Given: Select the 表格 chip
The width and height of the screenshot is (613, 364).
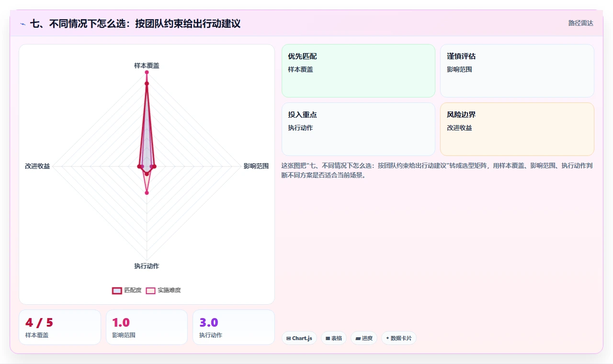Looking at the screenshot, I should click(x=334, y=338).
